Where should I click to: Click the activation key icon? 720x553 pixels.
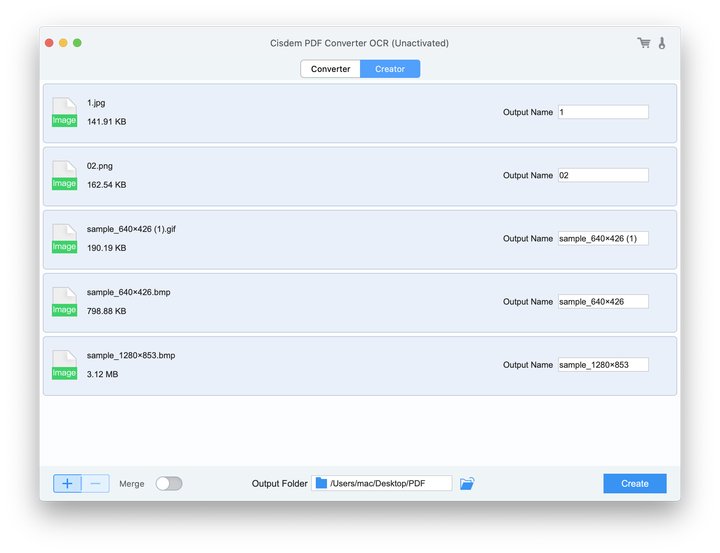(x=662, y=43)
